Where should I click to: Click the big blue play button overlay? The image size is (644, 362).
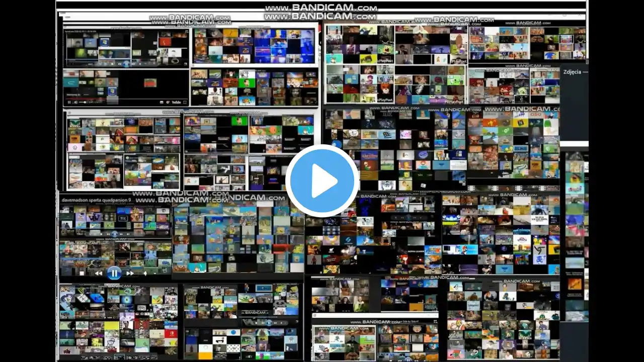click(322, 181)
